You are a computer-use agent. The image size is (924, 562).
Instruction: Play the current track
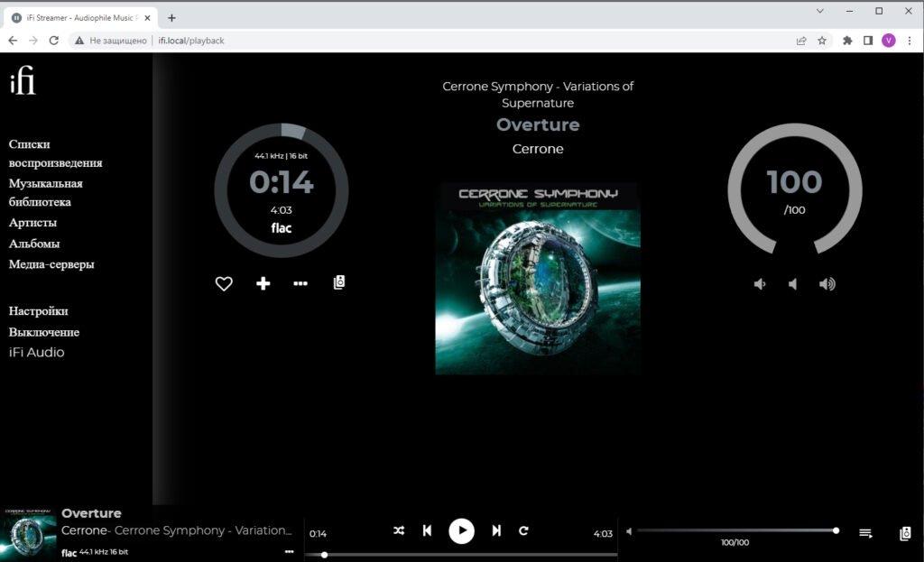coord(461,530)
